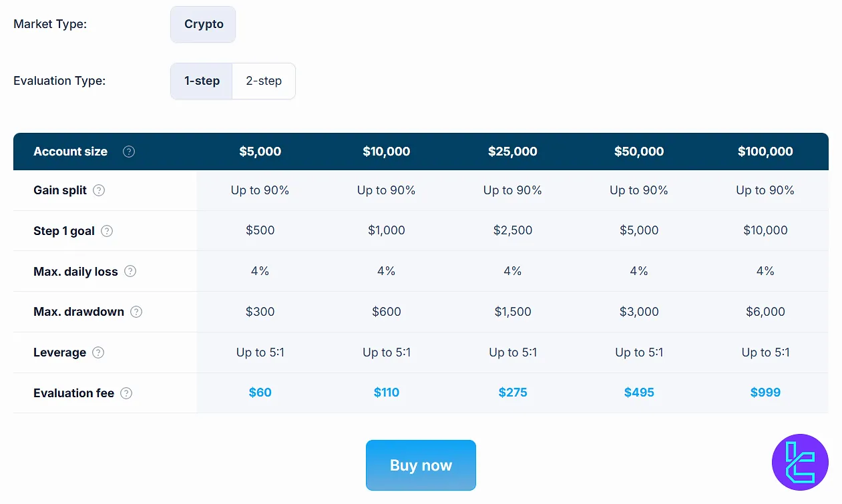Choose the $25,000 account size header
The height and width of the screenshot is (504, 842).
coord(512,152)
